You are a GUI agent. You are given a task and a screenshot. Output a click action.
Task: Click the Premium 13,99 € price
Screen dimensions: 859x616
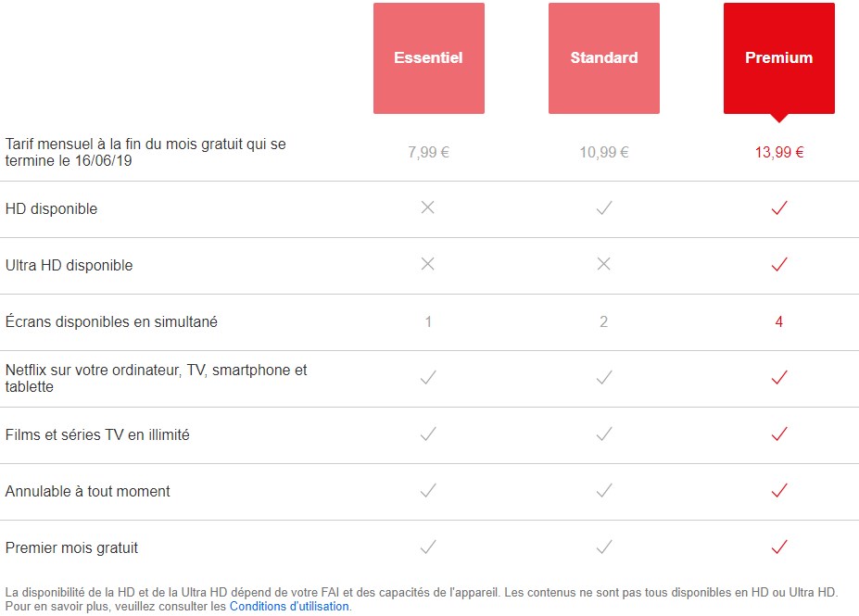pos(779,153)
